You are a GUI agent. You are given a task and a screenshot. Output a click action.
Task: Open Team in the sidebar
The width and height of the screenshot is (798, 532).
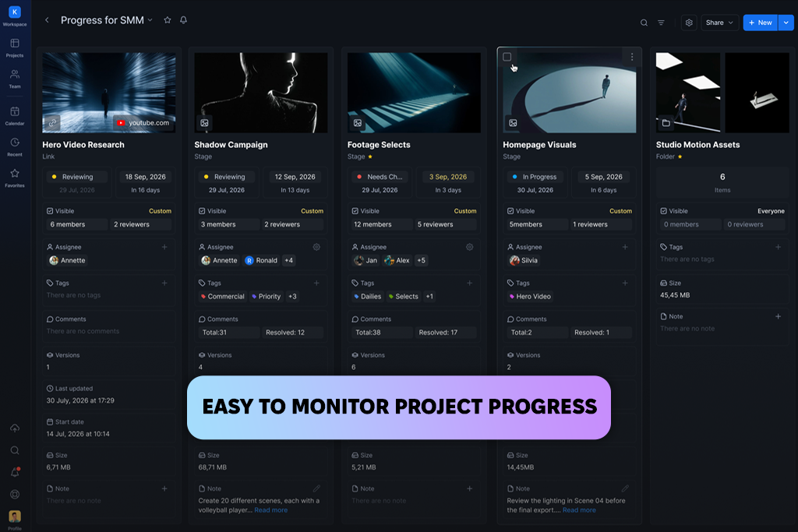(x=15, y=79)
